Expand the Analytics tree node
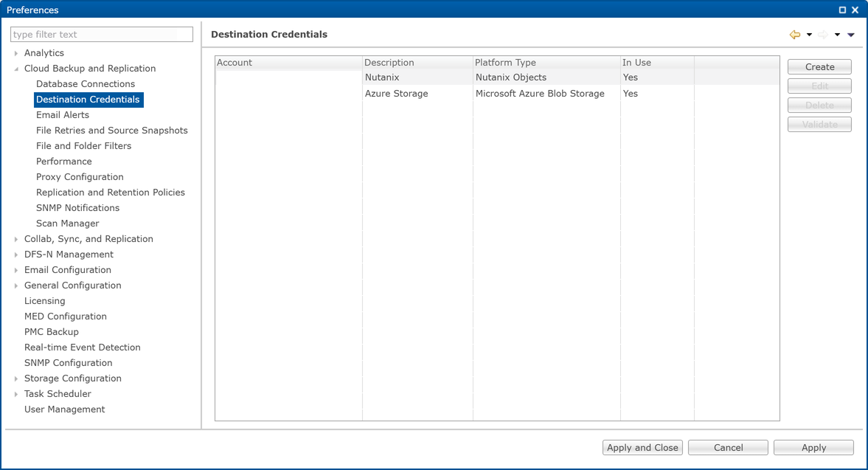 (x=16, y=53)
